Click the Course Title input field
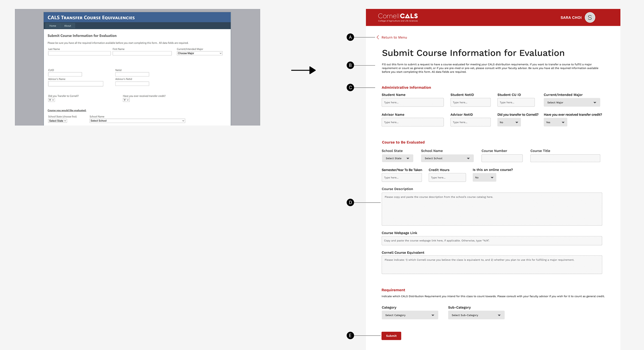 click(x=565, y=158)
